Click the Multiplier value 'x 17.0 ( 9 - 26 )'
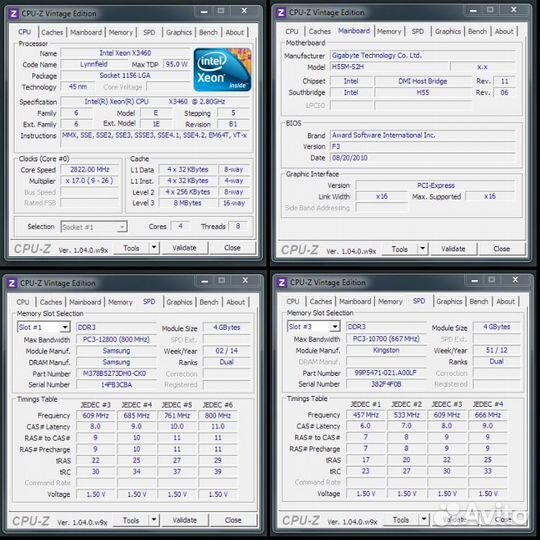This screenshot has height=540, width=540. pos(90,180)
